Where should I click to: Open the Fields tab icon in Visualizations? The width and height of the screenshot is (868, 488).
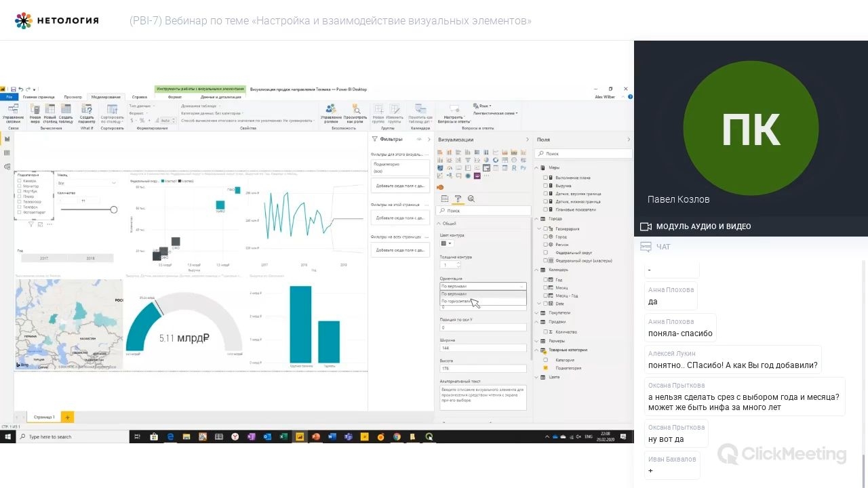click(x=445, y=199)
